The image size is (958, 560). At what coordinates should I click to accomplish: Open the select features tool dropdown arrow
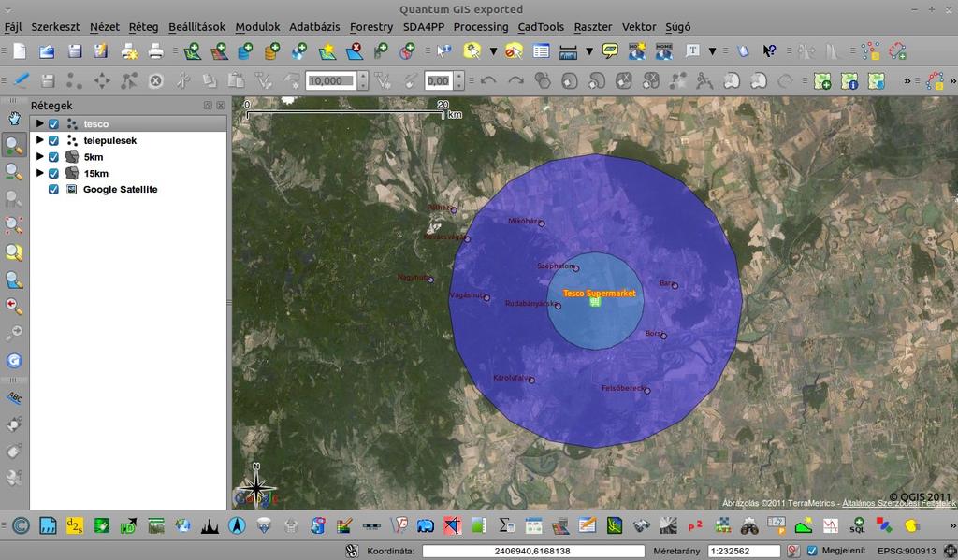point(493,51)
